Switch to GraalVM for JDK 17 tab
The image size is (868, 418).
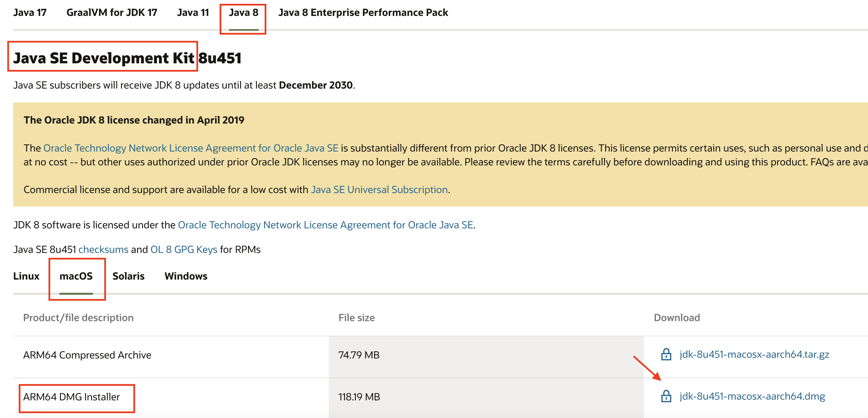(x=112, y=13)
